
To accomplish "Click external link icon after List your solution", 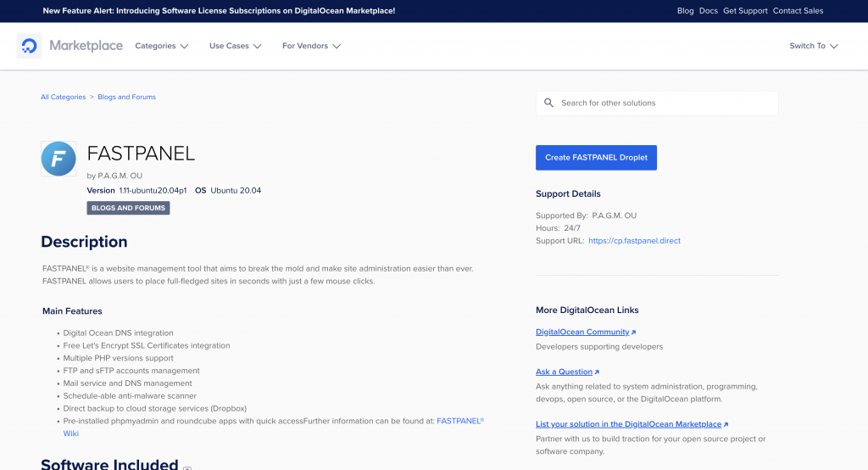I will click(726, 424).
